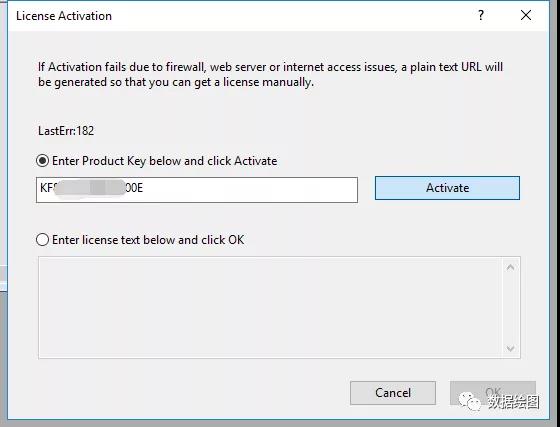Click the greyed-out OK button
Screen dimensions: 560x427
[493, 393]
